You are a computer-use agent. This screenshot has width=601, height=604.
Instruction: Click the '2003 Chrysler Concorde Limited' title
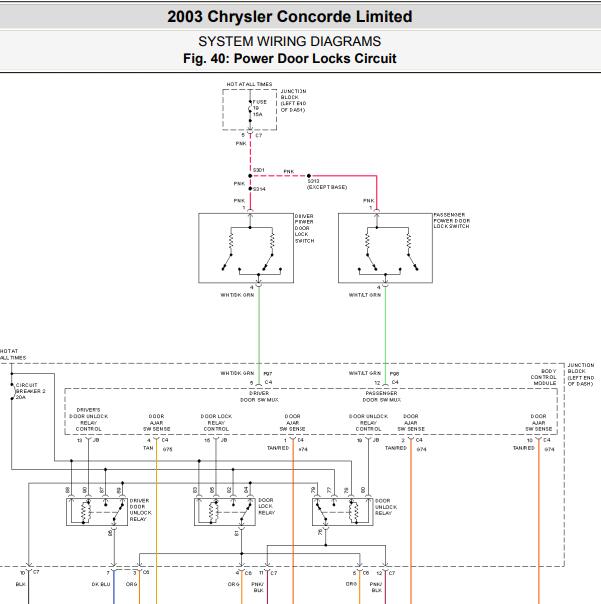pos(289,17)
